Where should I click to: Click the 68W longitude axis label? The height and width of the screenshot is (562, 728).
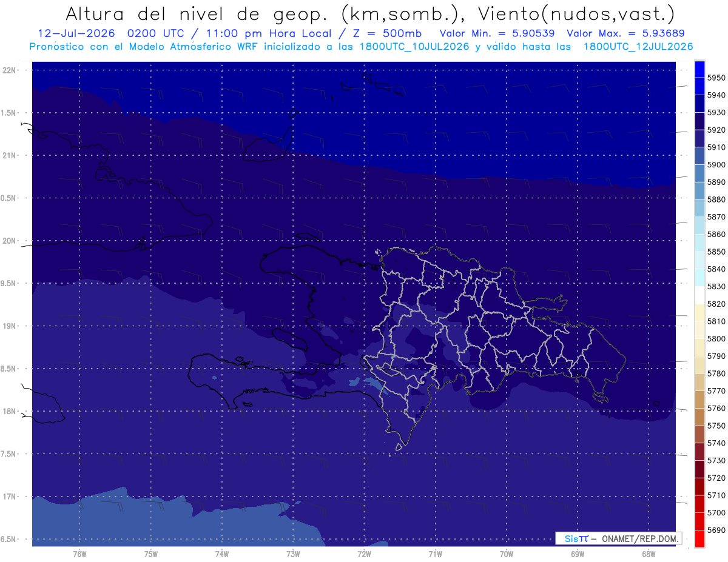(649, 554)
